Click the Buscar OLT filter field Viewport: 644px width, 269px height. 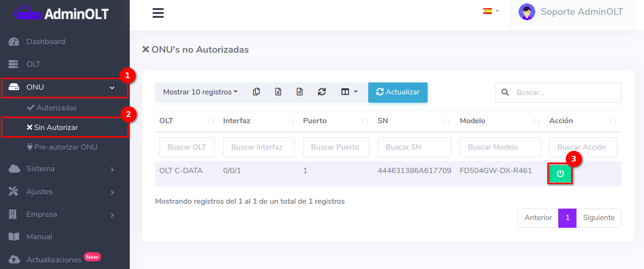point(187,147)
